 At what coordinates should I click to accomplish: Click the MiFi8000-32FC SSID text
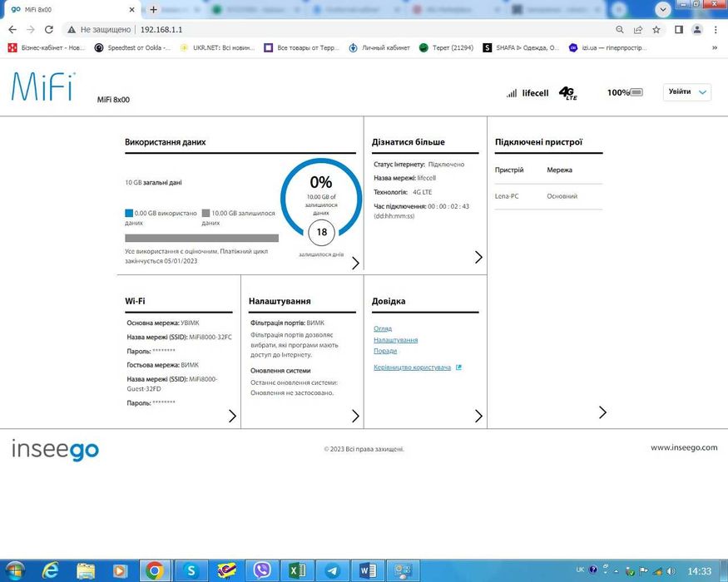pyautogui.click(x=210, y=338)
